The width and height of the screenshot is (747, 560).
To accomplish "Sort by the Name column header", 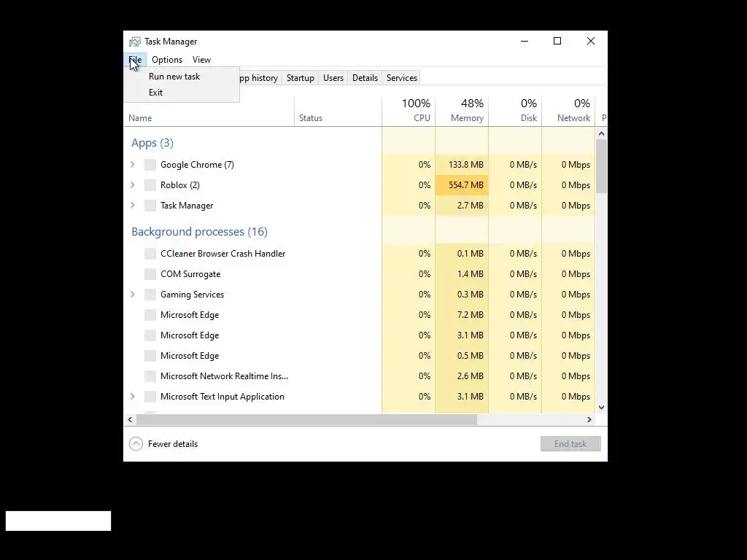I will click(x=209, y=112).
